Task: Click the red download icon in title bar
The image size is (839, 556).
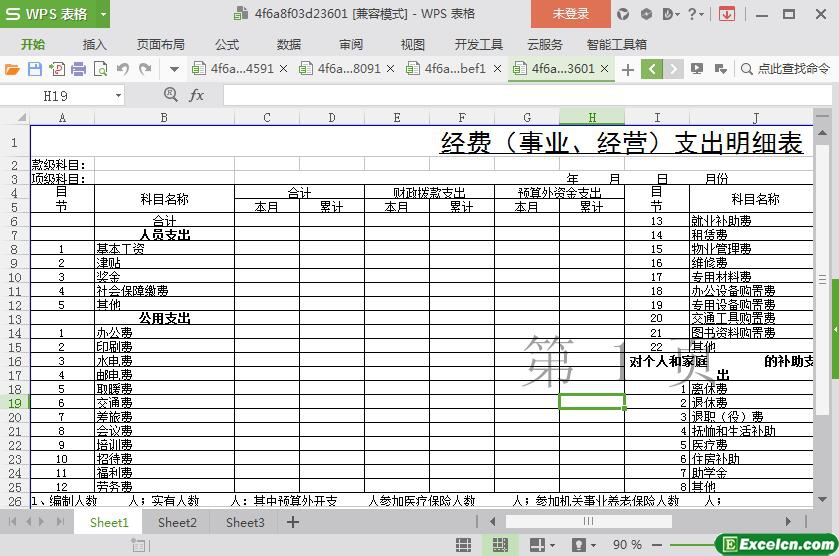Action: tap(727, 14)
